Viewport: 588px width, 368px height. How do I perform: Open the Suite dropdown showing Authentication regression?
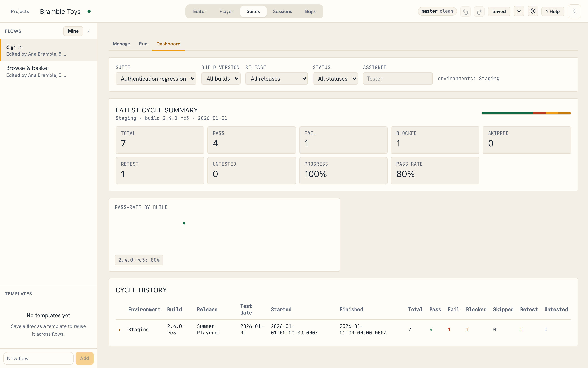156,79
